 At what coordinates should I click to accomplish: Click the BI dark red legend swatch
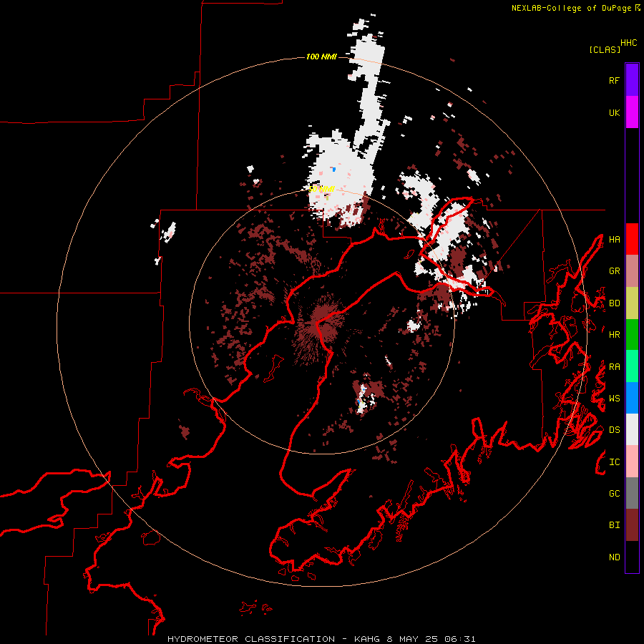click(632, 525)
